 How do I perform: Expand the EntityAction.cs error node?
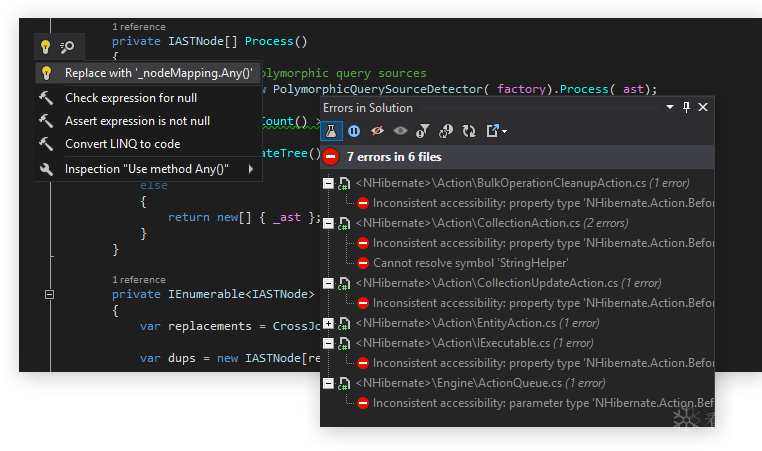tap(328, 323)
